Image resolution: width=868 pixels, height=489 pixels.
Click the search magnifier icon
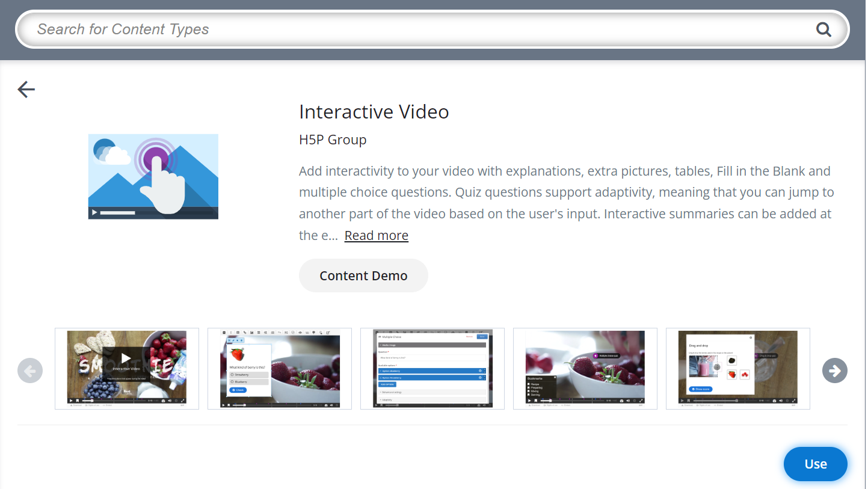click(x=823, y=29)
